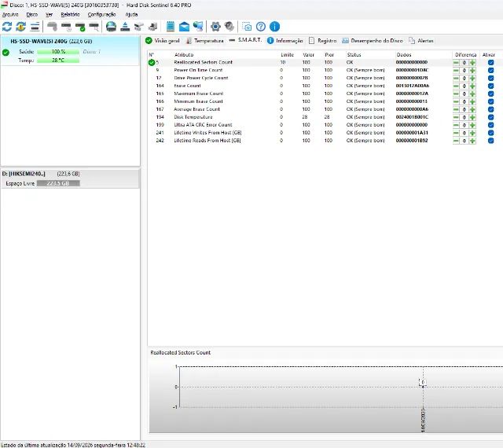Click the camera screenshot toolbar icon
Screen dimensions: 503x448
coord(247,27)
